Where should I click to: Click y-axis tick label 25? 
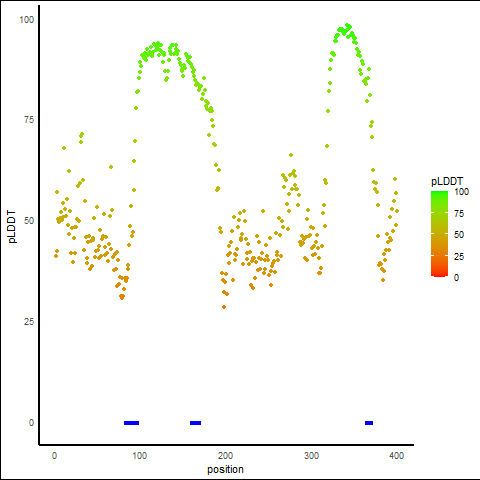(29, 322)
